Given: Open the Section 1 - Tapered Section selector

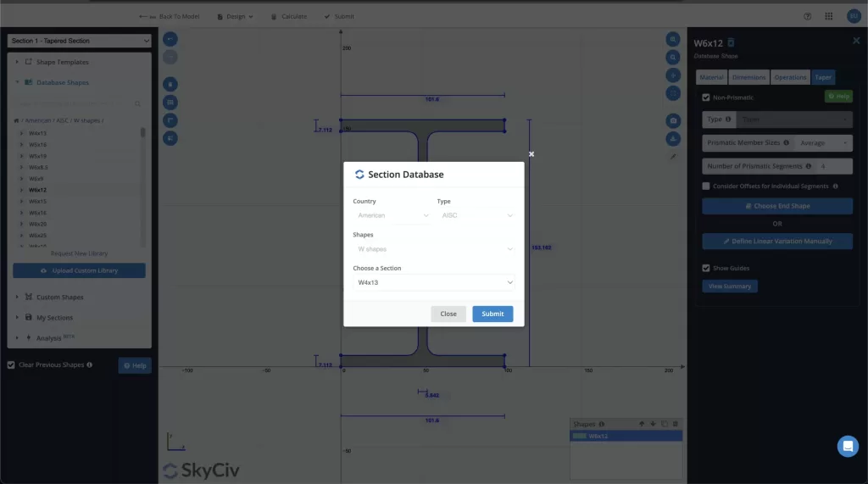Looking at the screenshot, I should pyautogui.click(x=79, y=41).
